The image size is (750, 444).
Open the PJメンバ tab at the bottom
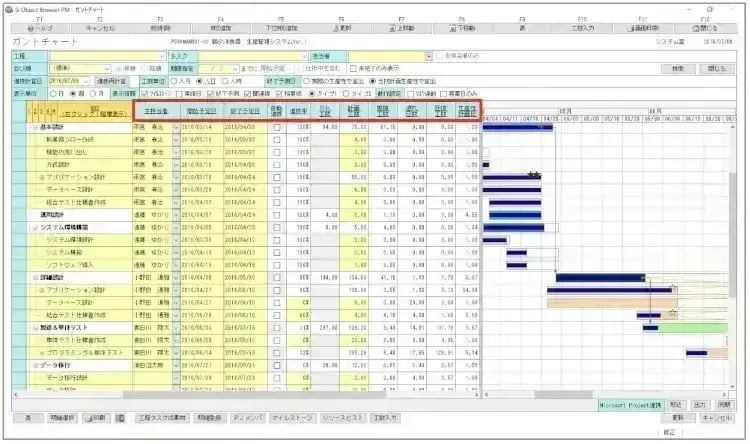coord(246,417)
